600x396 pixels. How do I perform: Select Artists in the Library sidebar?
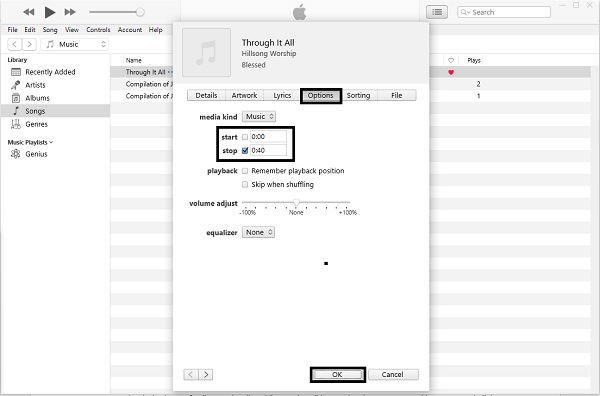(35, 85)
